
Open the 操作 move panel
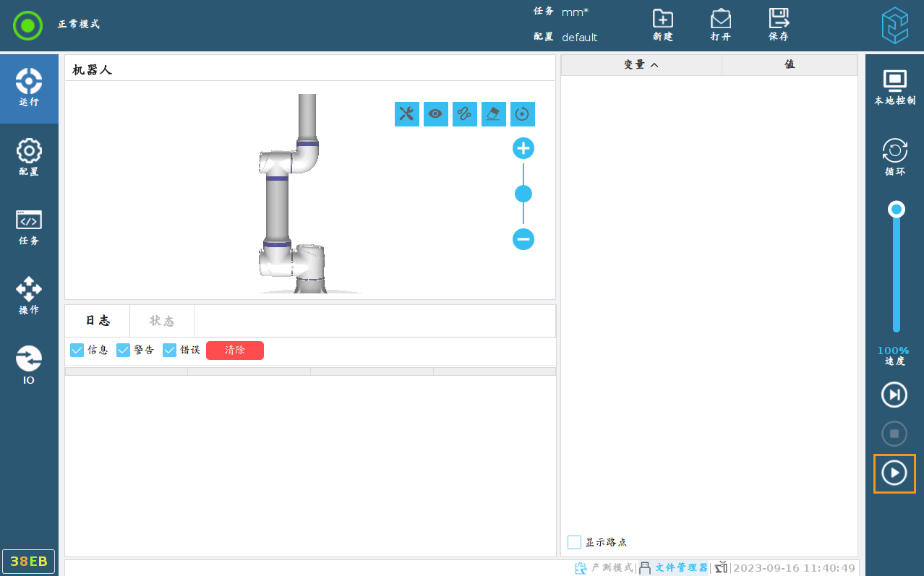pyautogui.click(x=29, y=296)
